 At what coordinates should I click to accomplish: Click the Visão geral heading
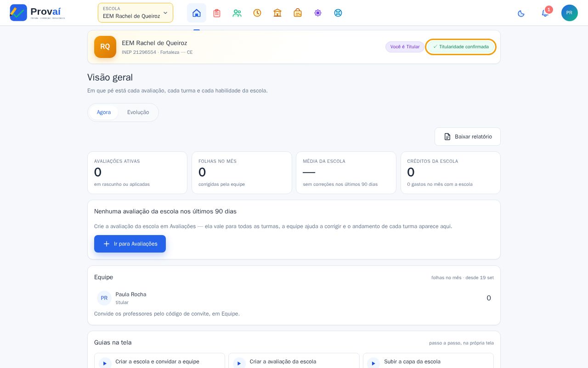coord(110,77)
